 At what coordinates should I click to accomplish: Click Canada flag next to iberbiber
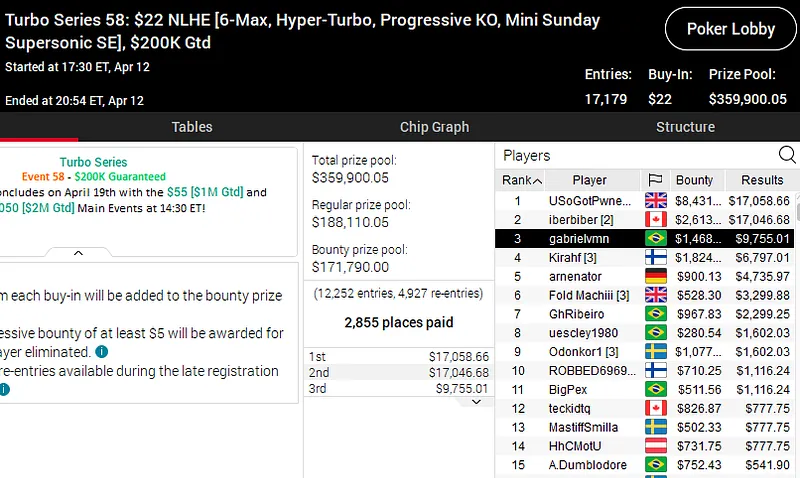click(656, 219)
